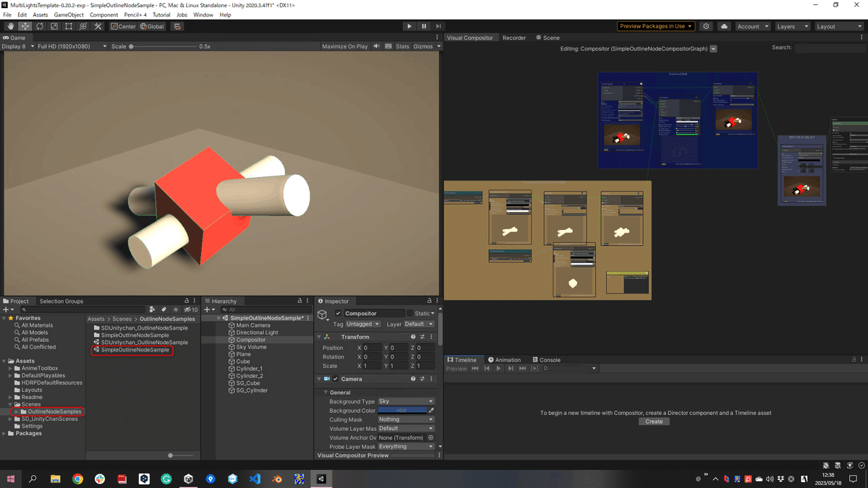Select the Scale tool
The width and height of the screenshot is (868, 488).
coord(54,26)
